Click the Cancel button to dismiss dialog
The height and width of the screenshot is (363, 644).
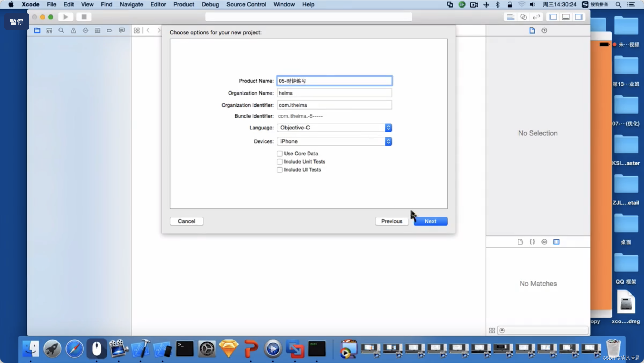[x=186, y=221]
